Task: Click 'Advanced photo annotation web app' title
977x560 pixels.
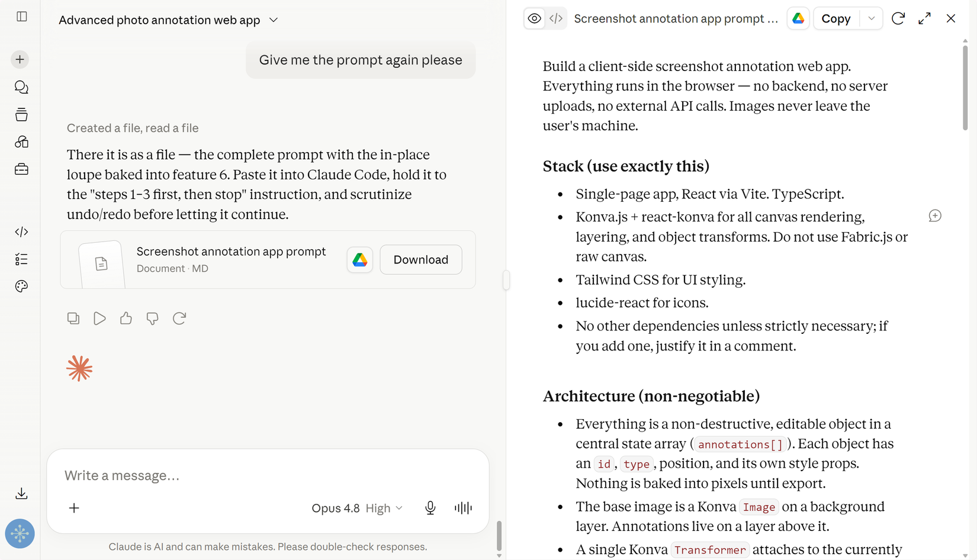Action: click(159, 20)
